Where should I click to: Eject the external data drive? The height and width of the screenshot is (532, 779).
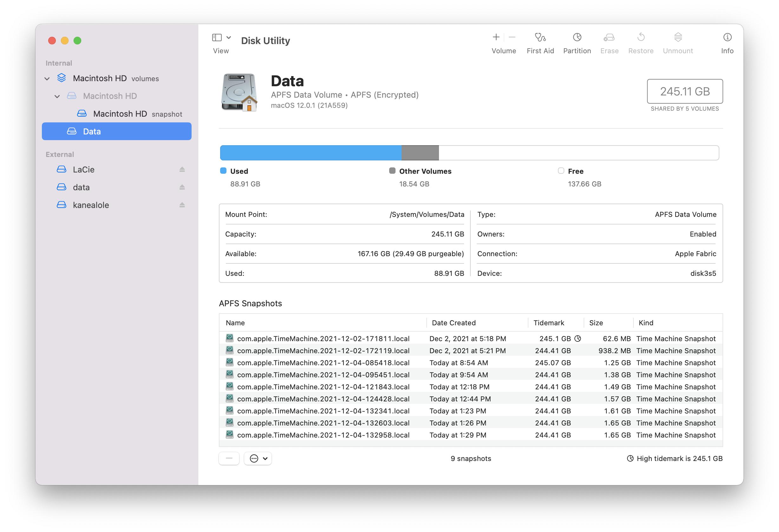(182, 187)
